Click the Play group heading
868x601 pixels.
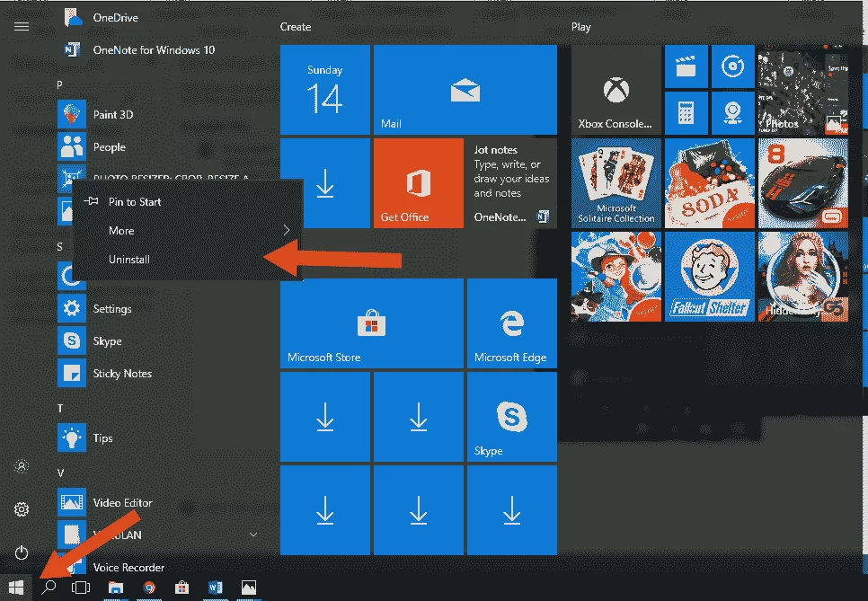coord(581,27)
